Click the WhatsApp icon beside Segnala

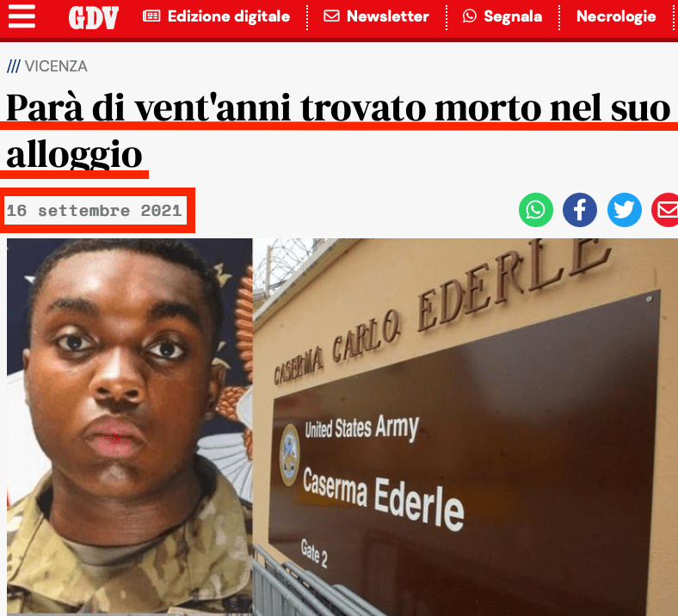(470, 16)
